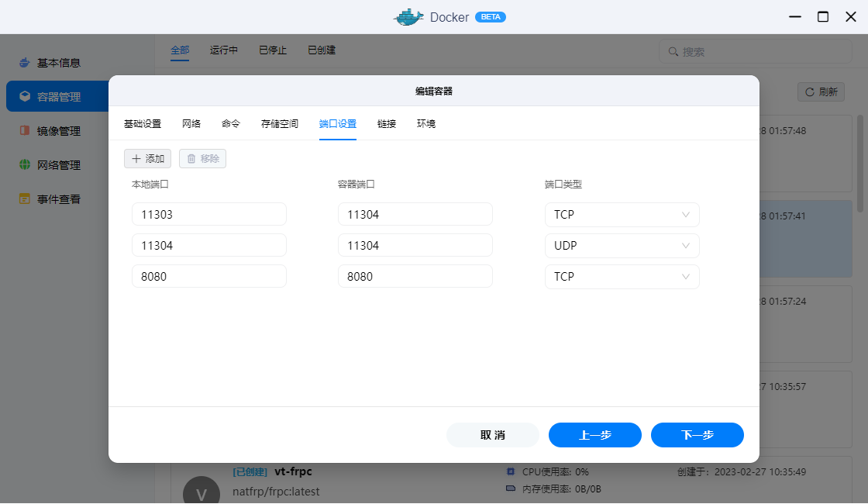Click the container list scrollbar
Viewport: 868px width, 504px height.
pos(859,164)
